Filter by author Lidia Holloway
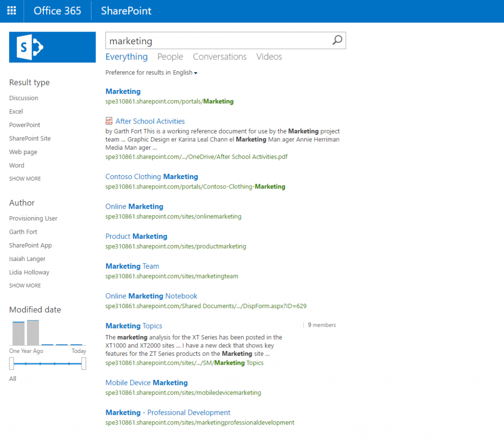The width and height of the screenshot is (504, 442). click(29, 272)
